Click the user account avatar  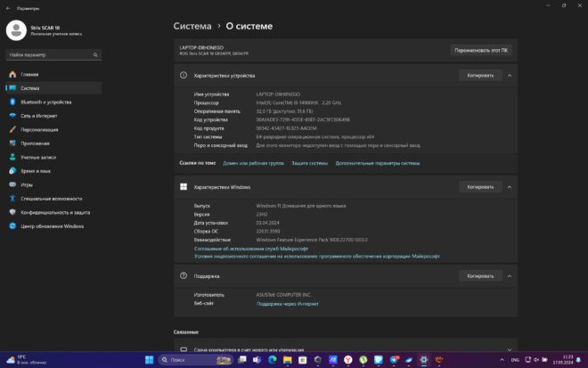click(16, 30)
